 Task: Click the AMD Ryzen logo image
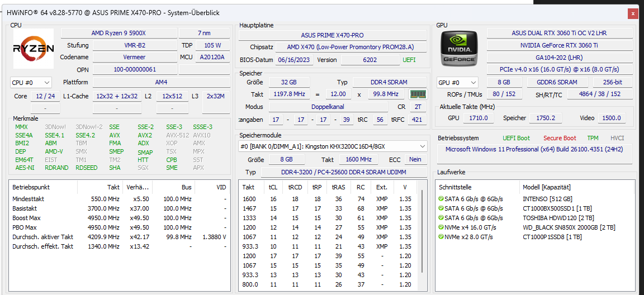click(x=34, y=49)
